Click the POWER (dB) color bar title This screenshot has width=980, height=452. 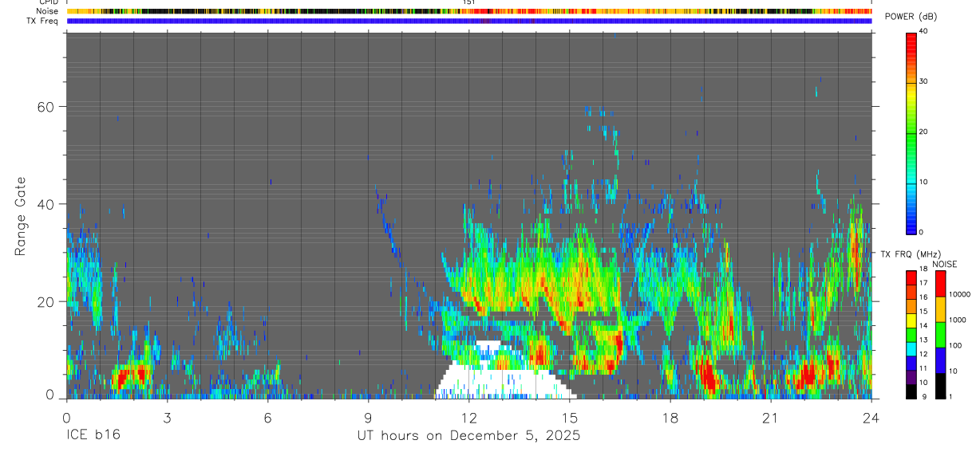coord(911,18)
